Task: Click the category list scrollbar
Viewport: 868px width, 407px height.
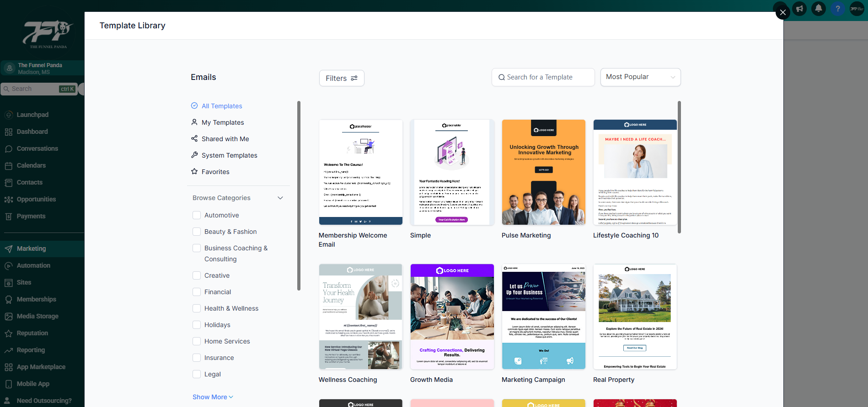Action: pyautogui.click(x=299, y=196)
